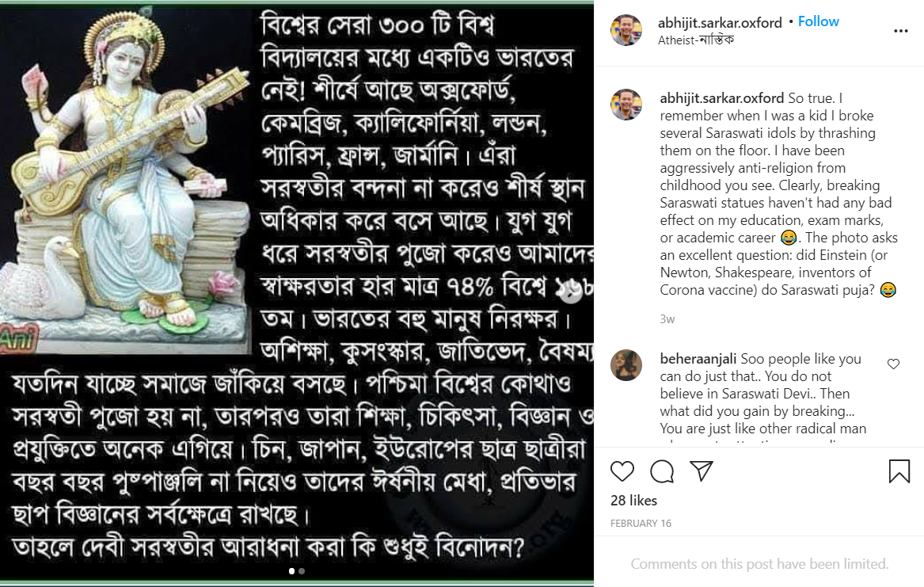Select the second carousel dot indicator
This screenshot has height=587, width=924.
(302, 571)
